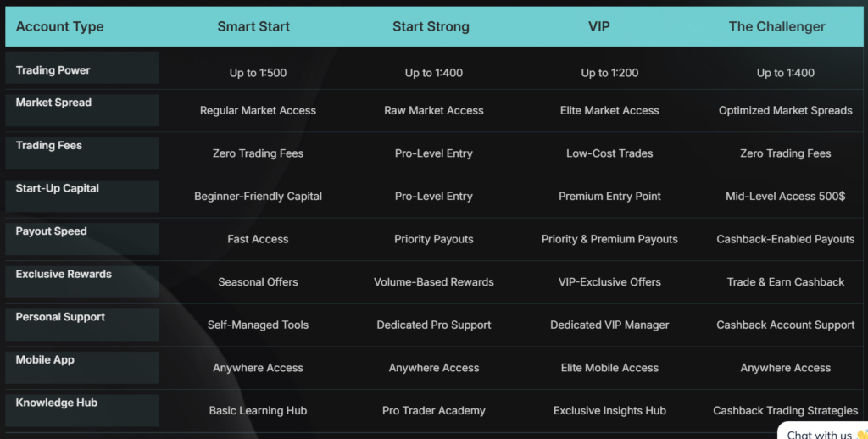Click the Account Type header label
The image size is (868, 439).
pos(60,26)
